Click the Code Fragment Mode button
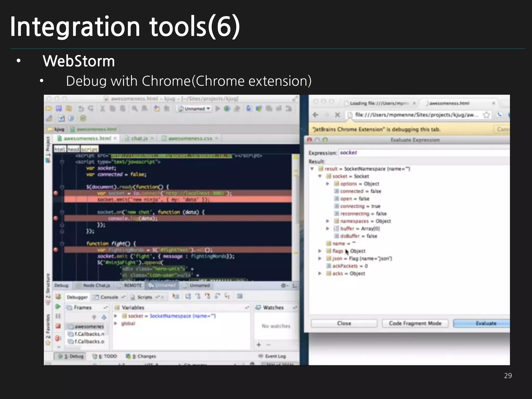The width and height of the screenshot is (532, 399). tap(415, 323)
